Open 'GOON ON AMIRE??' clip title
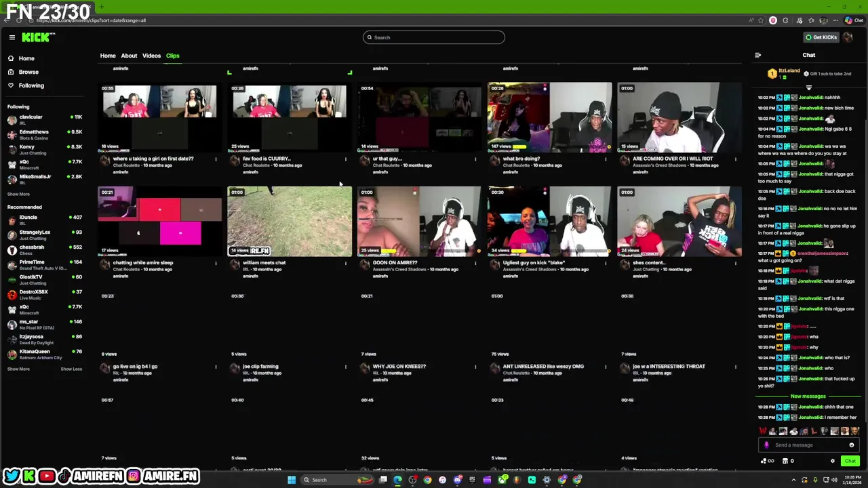Screen dimensions: 868x488 [x=395, y=262]
